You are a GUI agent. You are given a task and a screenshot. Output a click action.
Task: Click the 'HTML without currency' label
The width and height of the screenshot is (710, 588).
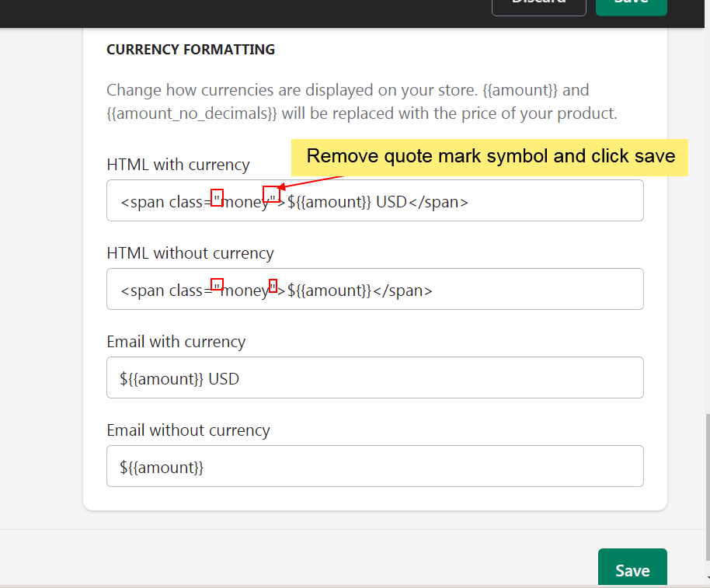(x=190, y=253)
